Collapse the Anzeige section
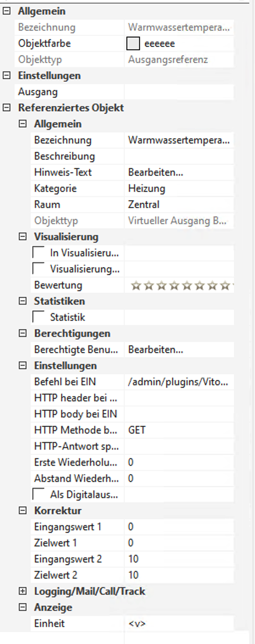 [x=23, y=608]
